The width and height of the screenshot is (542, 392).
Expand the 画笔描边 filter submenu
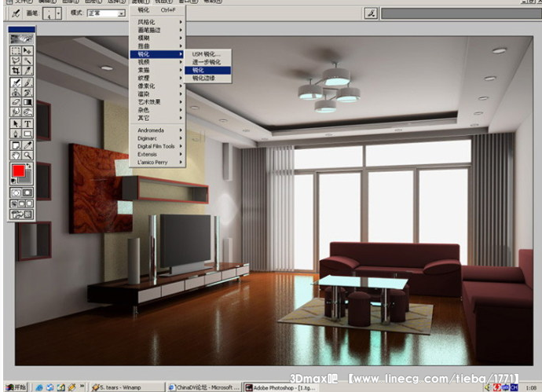pyautogui.click(x=157, y=30)
